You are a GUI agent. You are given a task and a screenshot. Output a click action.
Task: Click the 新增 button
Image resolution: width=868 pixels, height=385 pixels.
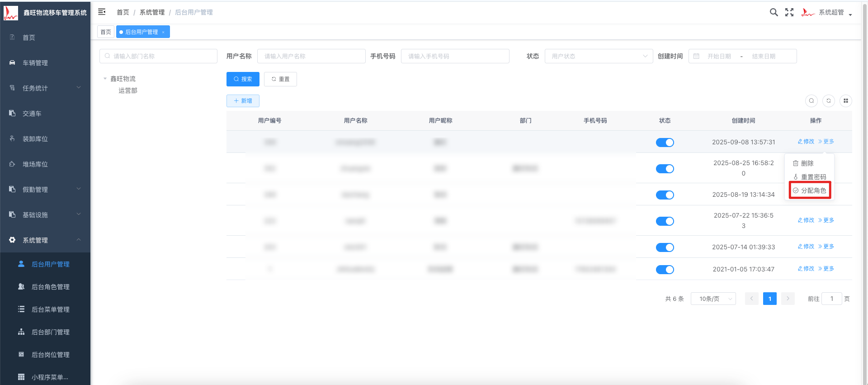pos(243,101)
